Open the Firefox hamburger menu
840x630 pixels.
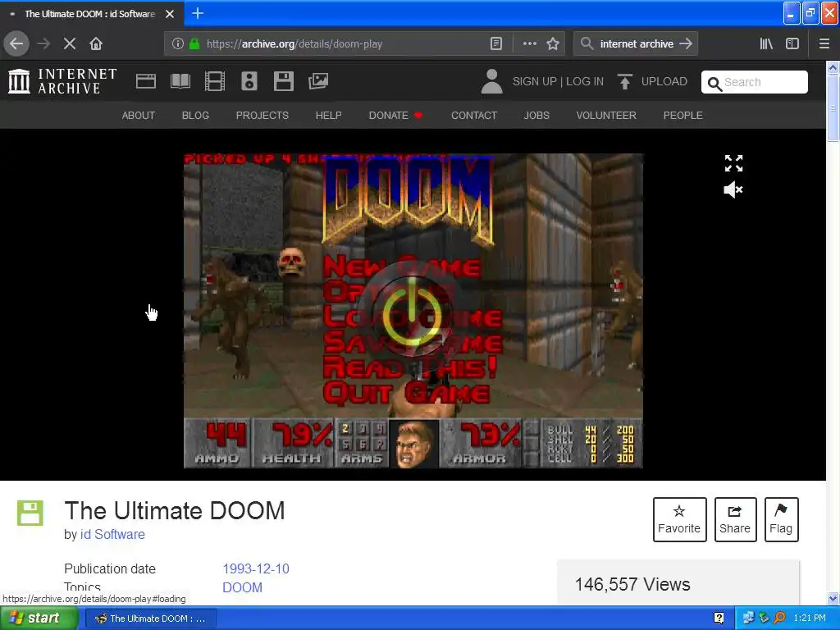[x=824, y=44]
